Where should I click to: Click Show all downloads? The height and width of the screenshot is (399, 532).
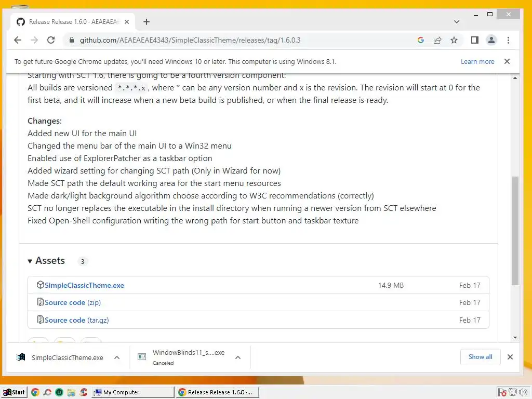(x=480, y=357)
